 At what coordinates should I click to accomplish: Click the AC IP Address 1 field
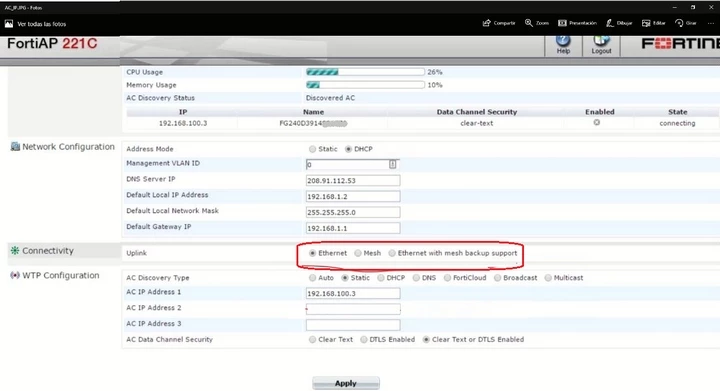[353, 293]
